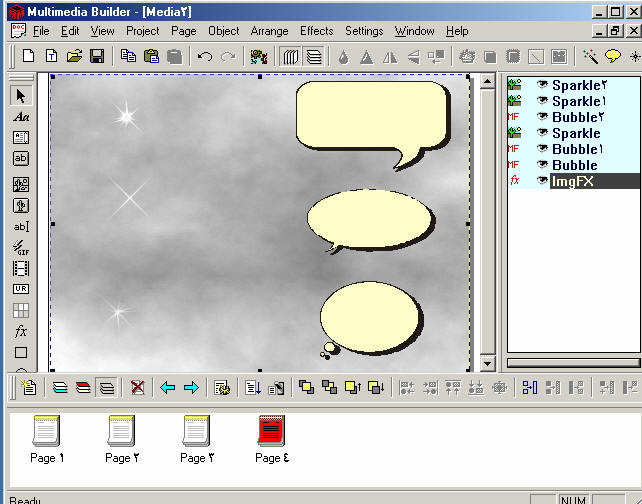Select the video film strip tool
642x504 pixels.
tap(20, 269)
